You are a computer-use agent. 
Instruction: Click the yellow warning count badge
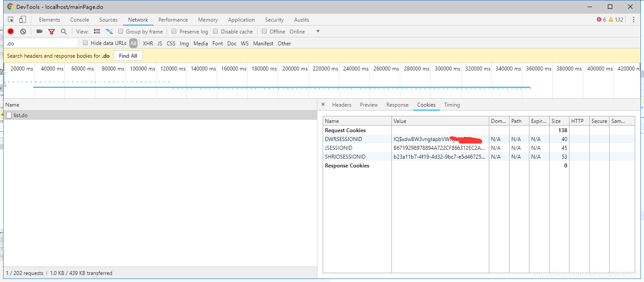pyautogui.click(x=616, y=20)
